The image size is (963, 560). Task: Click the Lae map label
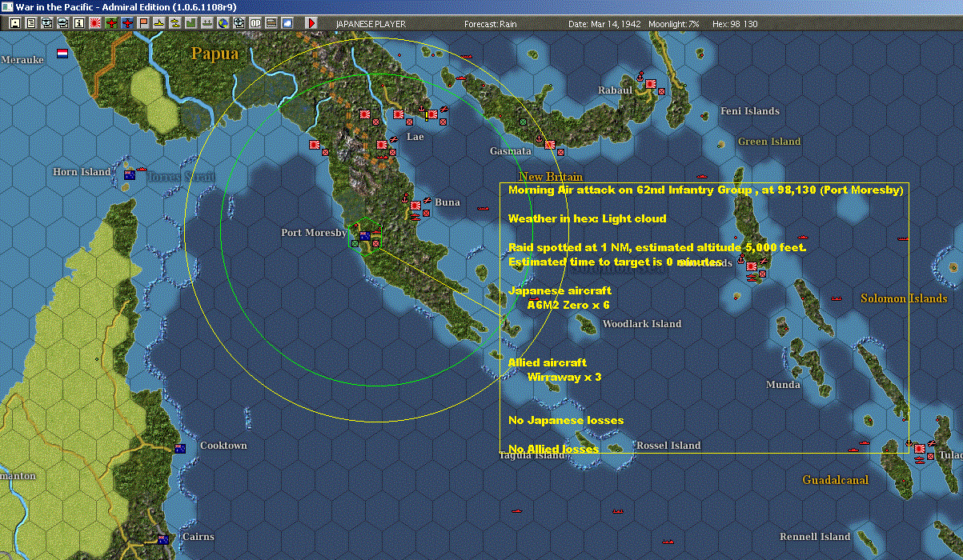415,137
